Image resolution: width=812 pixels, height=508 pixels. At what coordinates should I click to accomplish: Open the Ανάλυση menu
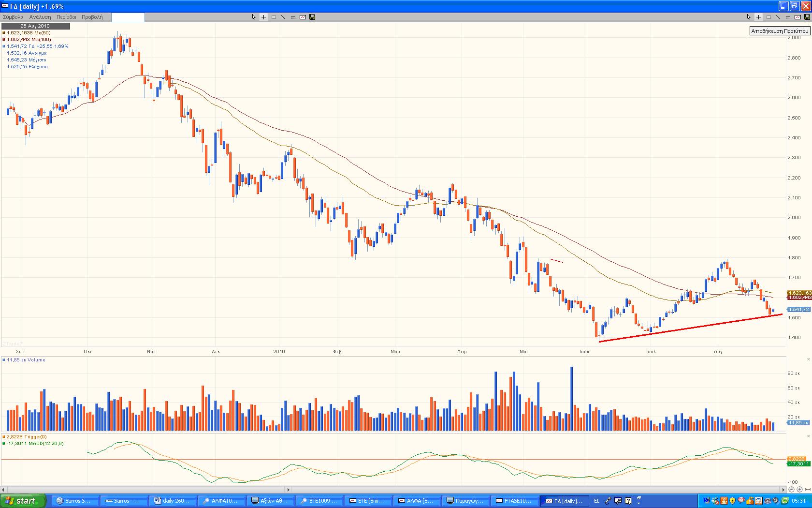point(40,17)
